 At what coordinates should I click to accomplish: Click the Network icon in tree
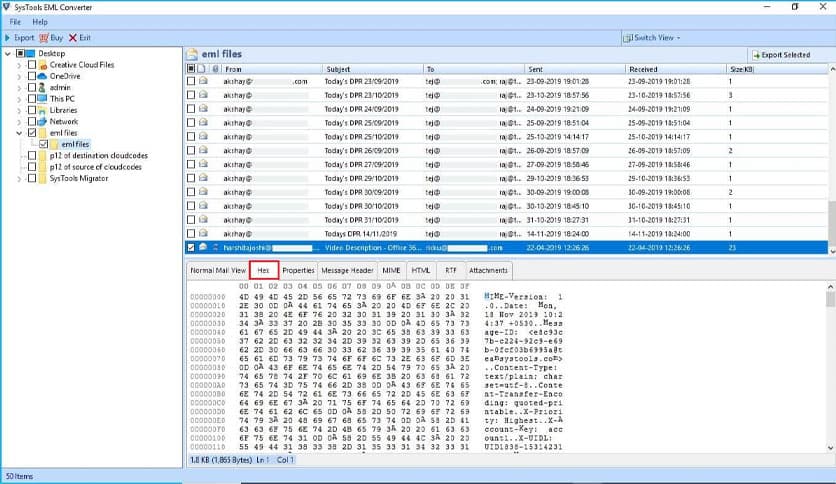point(42,122)
